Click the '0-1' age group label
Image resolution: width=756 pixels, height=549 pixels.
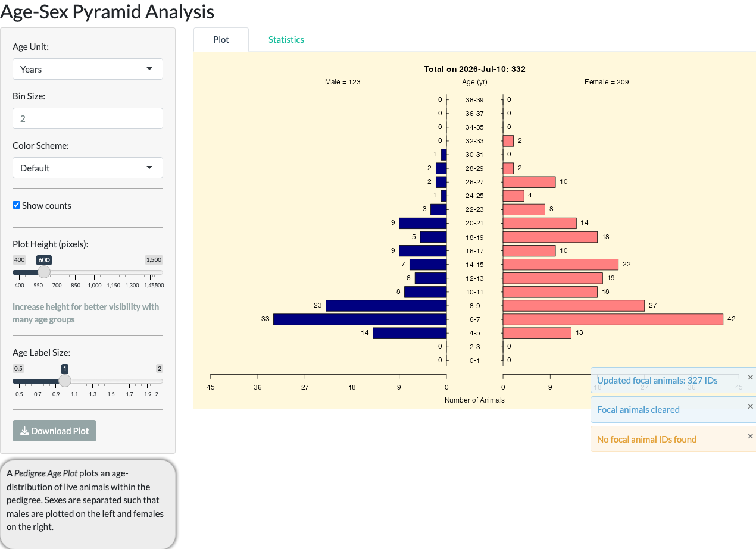[x=474, y=360]
